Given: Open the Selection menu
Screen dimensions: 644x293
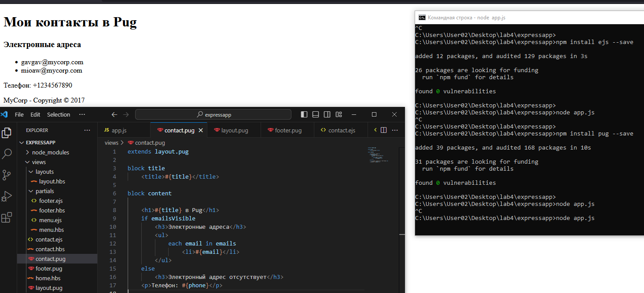Looking at the screenshot, I should click(59, 114).
